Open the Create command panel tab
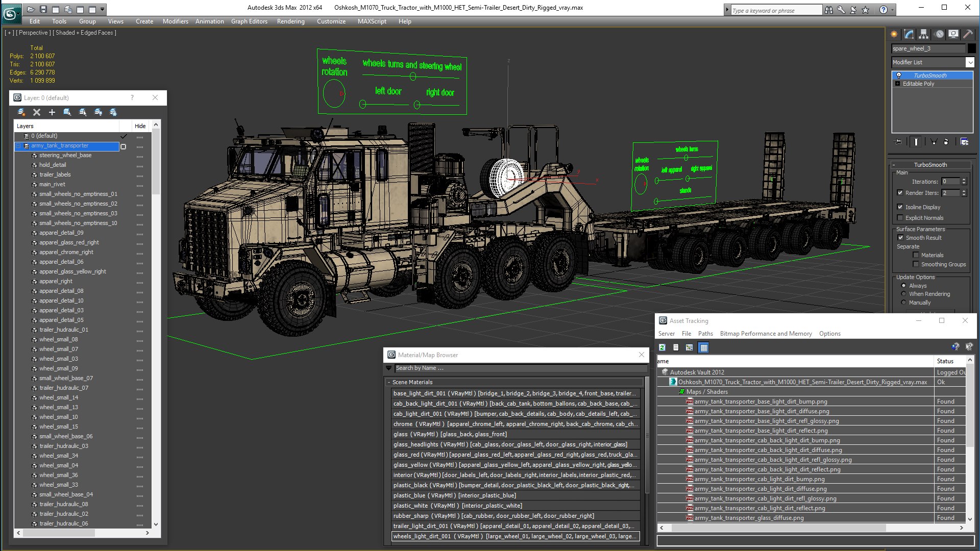This screenshot has height=551, width=980. (894, 34)
